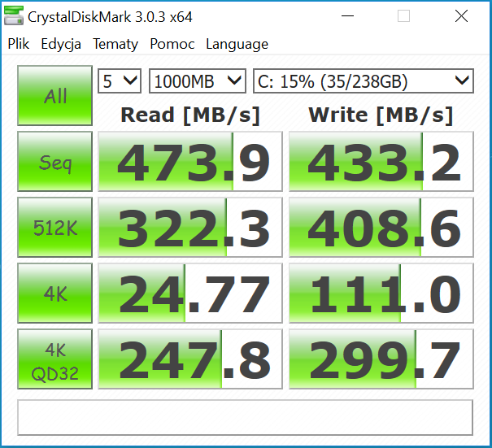Open the Tematy menu

[115, 44]
